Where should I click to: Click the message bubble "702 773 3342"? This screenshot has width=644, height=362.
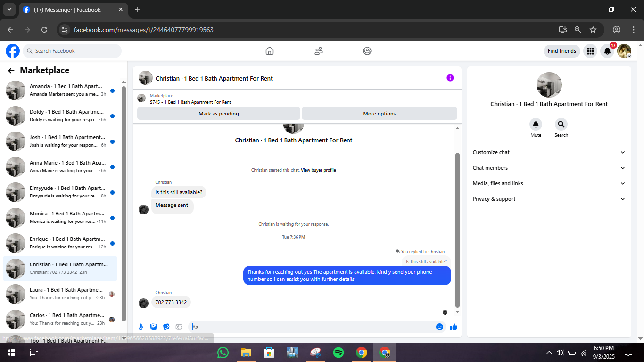pos(171,302)
